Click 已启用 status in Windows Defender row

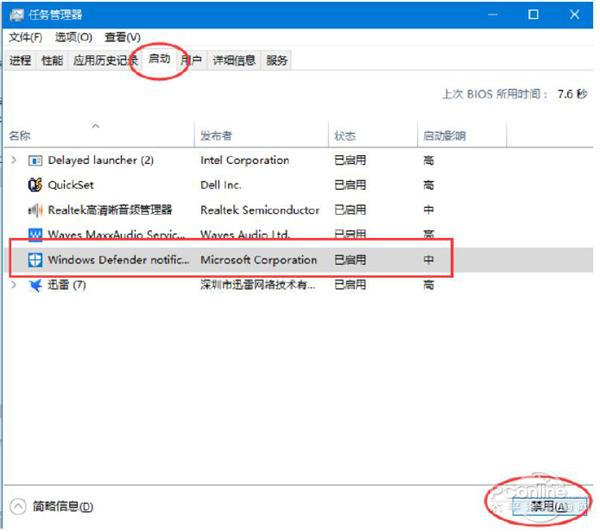coord(350,260)
